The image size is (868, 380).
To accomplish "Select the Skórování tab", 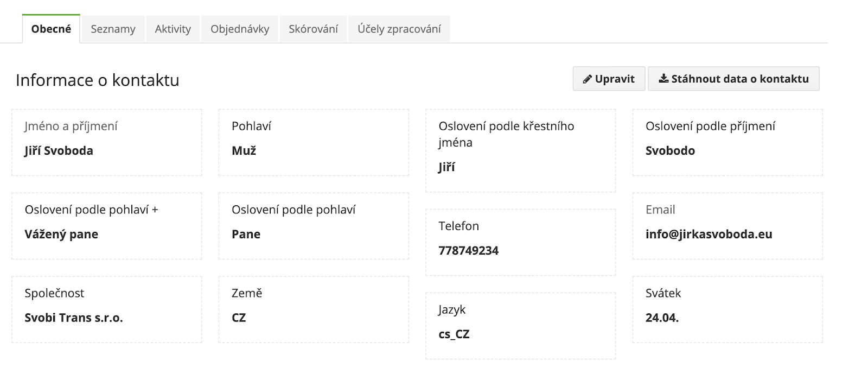I will pos(313,29).
